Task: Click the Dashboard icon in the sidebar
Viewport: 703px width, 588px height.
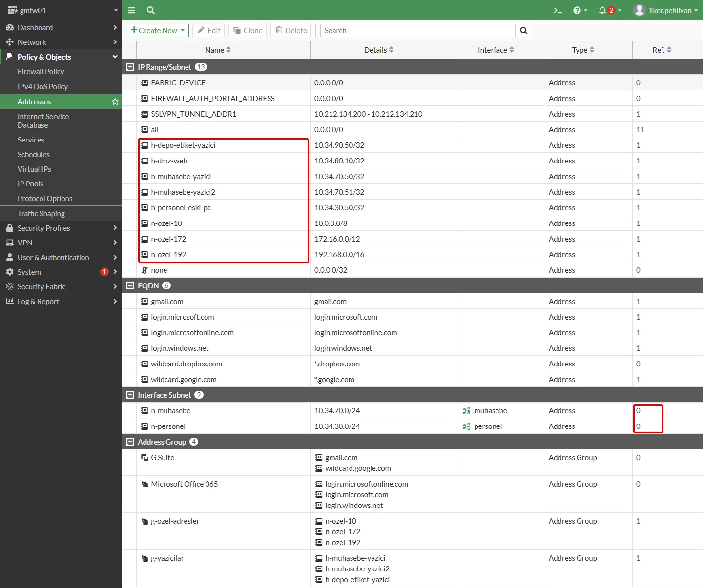Action: [x=10, y=28]
